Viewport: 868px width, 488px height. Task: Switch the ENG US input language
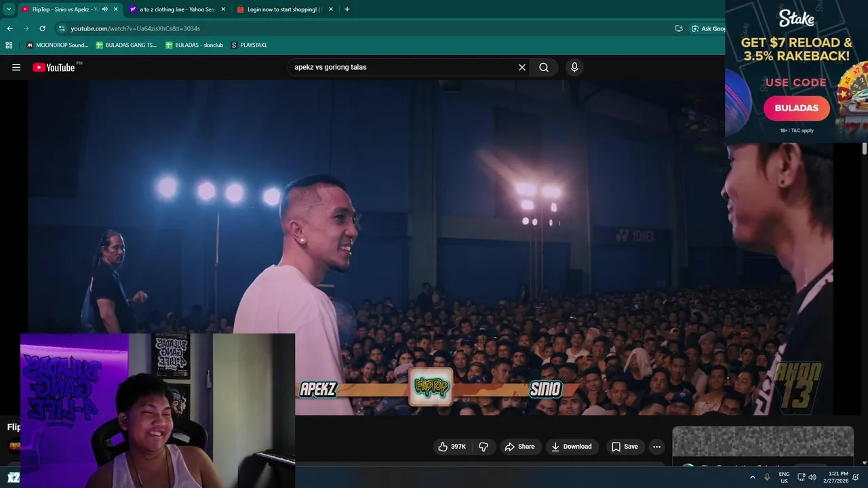click(784, 477)
